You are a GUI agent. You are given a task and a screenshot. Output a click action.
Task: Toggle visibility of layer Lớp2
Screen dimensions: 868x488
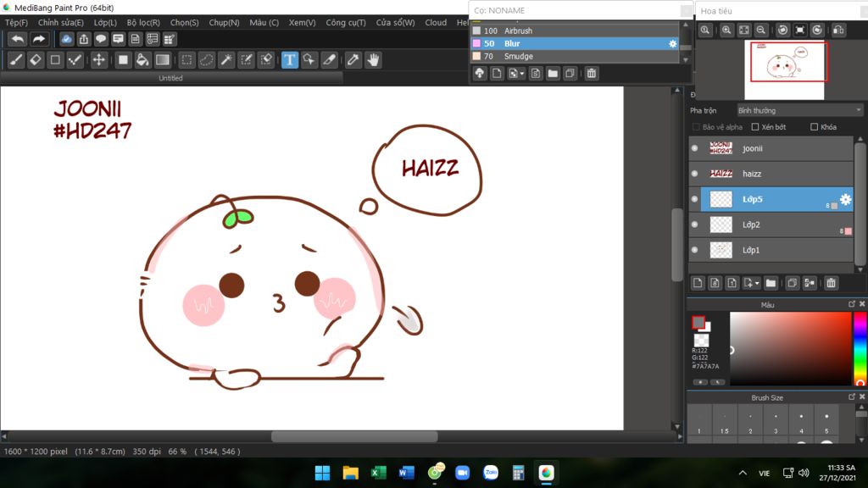point(695,225)
